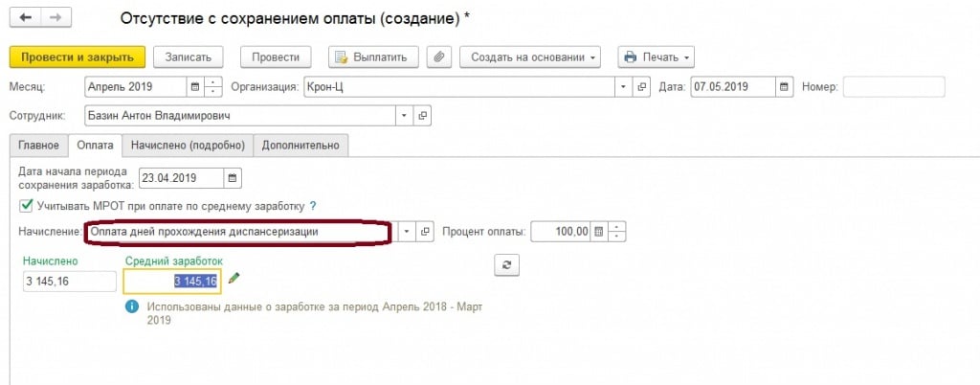Screen dimensions: 980x385
Task: Click the Начисление field Оплата дней прохождения диспансеризации
Action: (238, 231)
